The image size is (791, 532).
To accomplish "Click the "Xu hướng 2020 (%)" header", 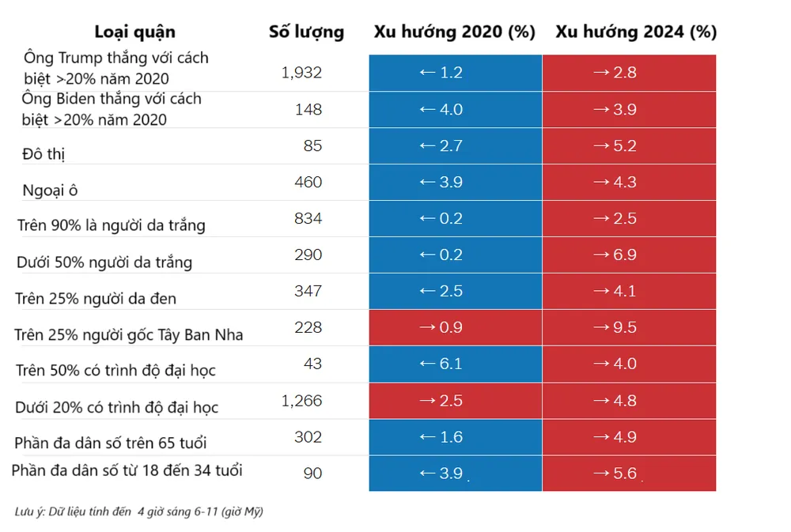I will pyautogui.click(x=454, y=32).
